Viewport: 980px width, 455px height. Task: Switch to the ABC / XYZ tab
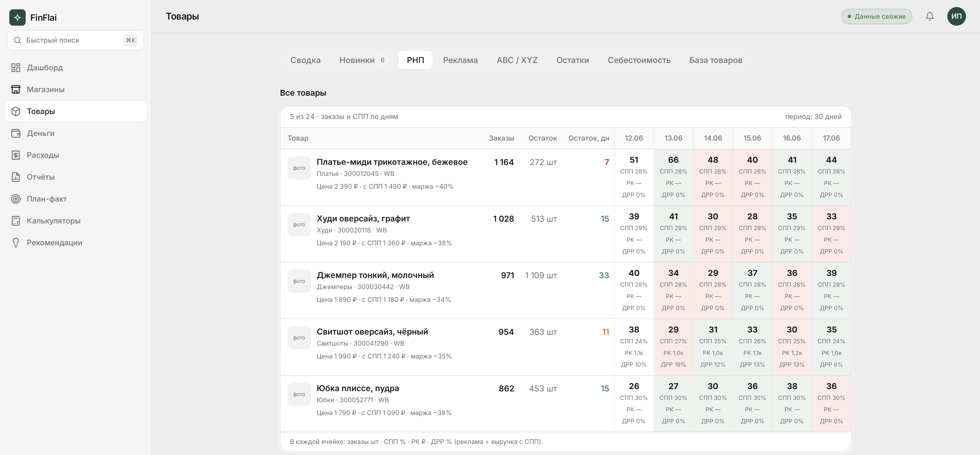pyautogui.click(x=517, y=60)
